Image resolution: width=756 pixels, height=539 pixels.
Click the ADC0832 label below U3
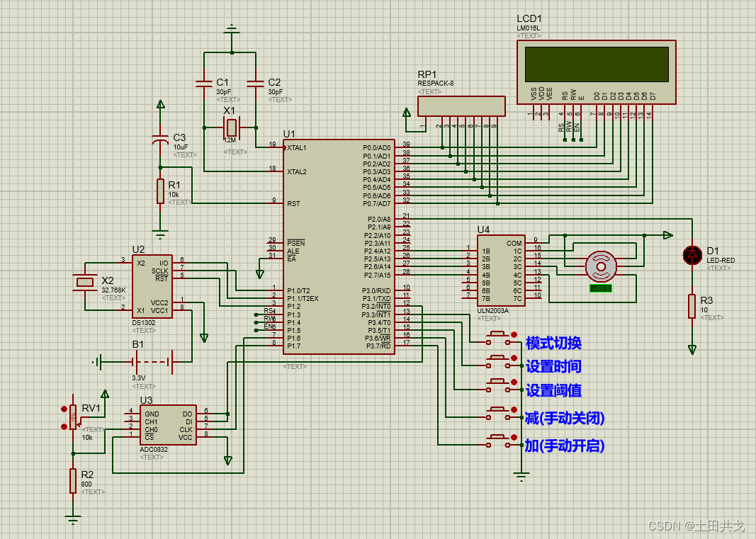click(154, 449)
